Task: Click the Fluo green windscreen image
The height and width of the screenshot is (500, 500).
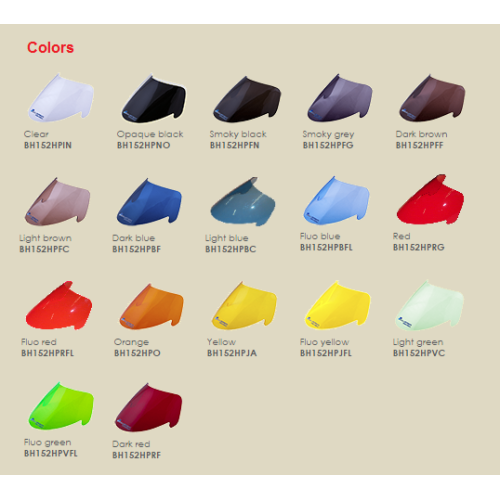Action: [61, 406]
